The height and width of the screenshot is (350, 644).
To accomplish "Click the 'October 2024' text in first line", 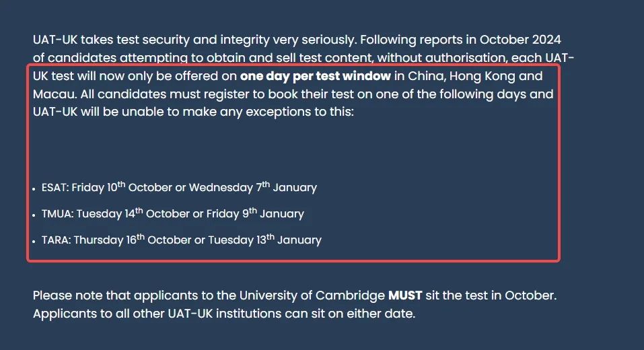I will 520,40.
